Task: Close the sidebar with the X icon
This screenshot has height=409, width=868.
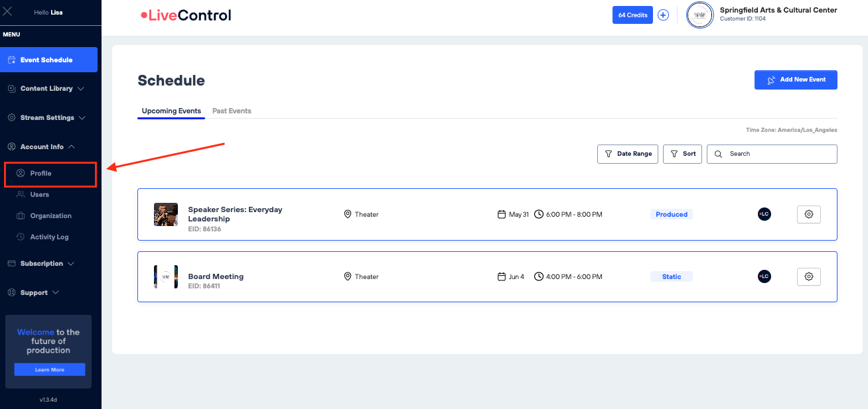Action: click(8, 12)
